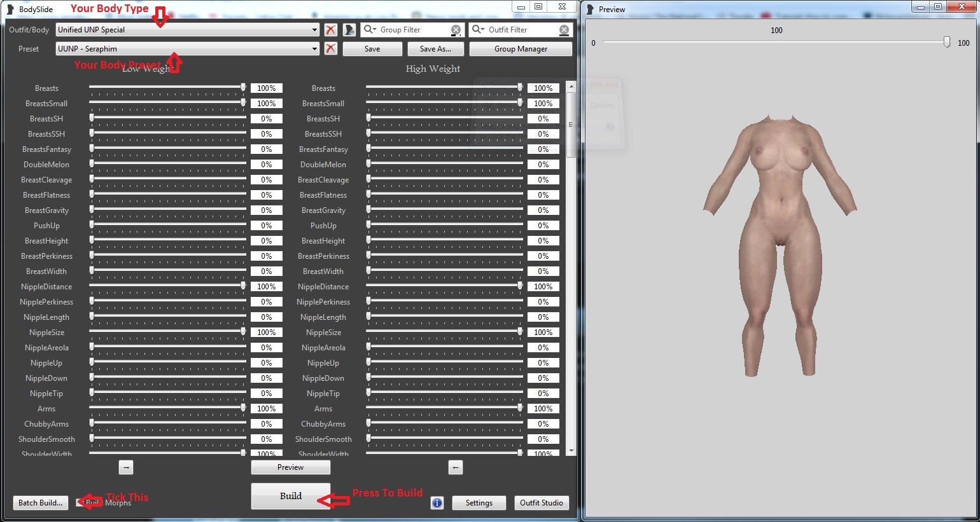980x522 pixels.
Task: Click the low weight BreastGravity percentage field
Action: click(x=267, y=210)
